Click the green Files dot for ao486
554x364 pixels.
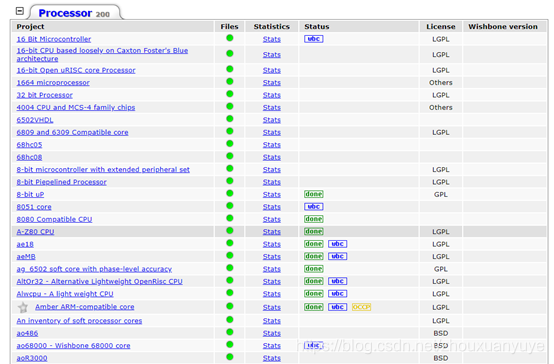pos(230,332)
